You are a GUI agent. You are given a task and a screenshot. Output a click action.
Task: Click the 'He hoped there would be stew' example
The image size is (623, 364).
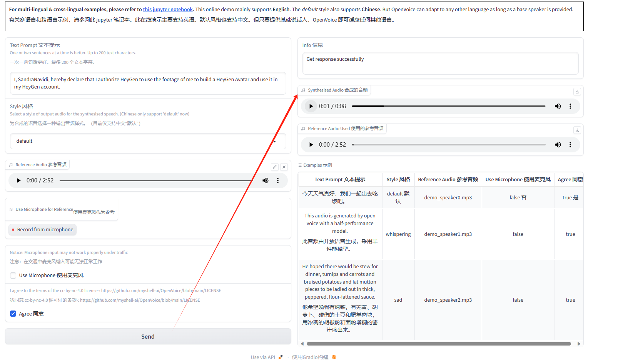[x=340, y=300]
